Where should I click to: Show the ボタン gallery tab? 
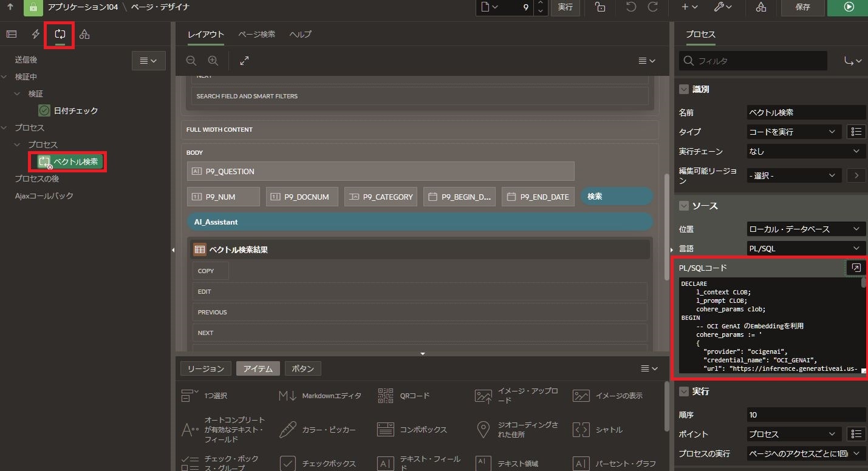click(303, 368)
